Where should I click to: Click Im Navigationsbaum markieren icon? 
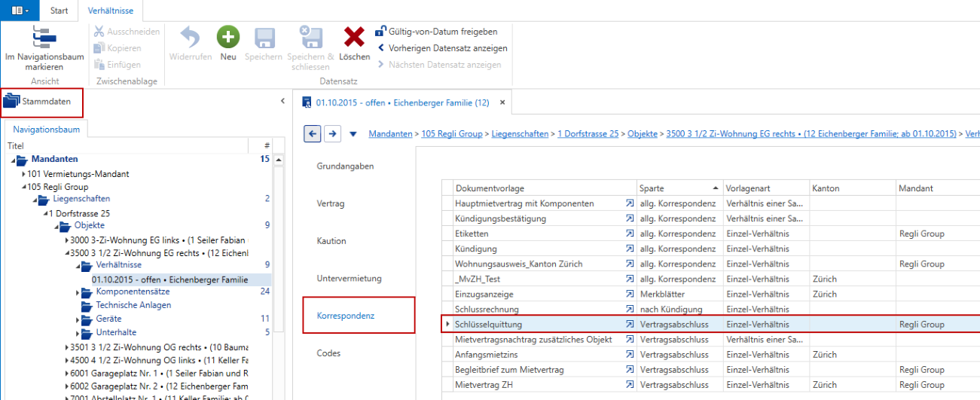click(44, 38)
